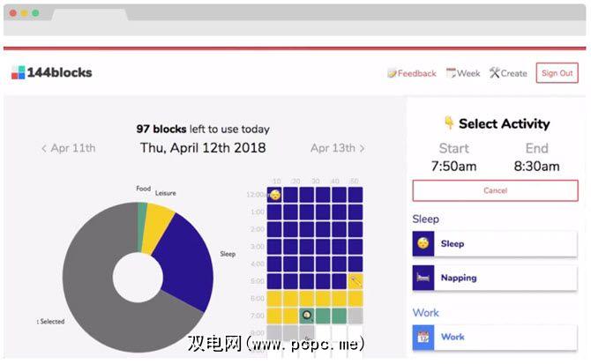This screenshot has height=364, width=591.
Task: Click the Sign Out button
Action: coord(557,73)
